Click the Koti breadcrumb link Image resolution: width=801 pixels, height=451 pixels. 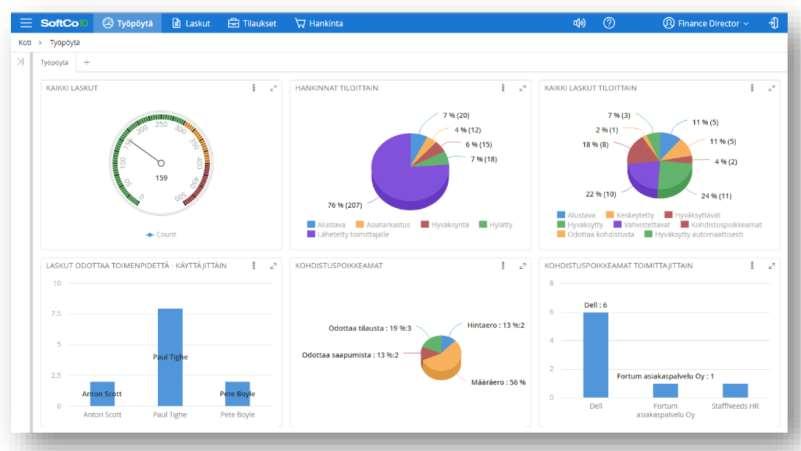[25, 42]
